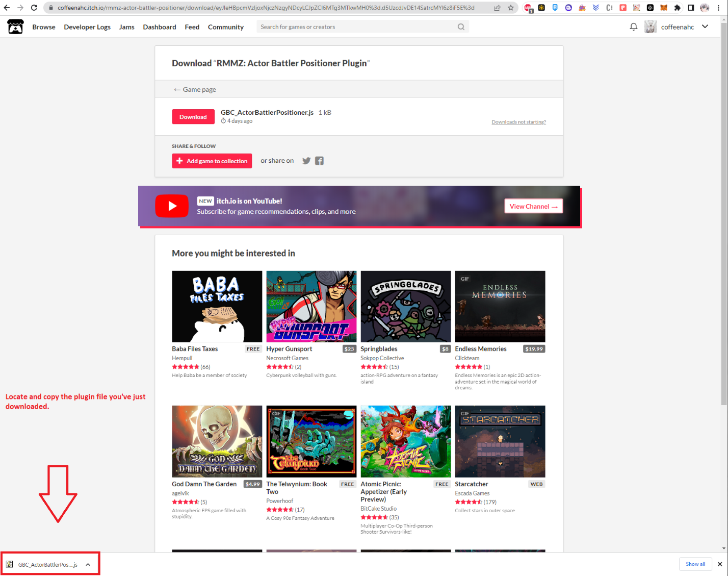Click the blue shield extension icon
This screenshot has height=576, width=728.
555,8
